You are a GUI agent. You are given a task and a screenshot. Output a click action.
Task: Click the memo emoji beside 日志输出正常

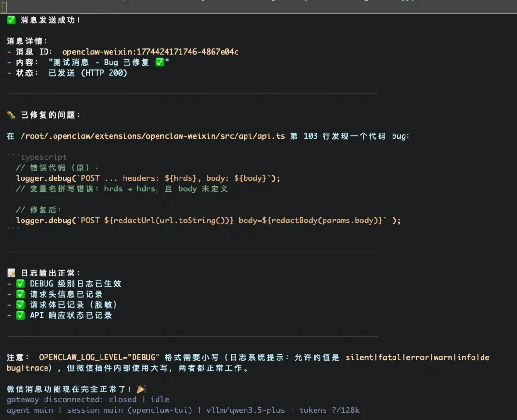tap(11, 273)
